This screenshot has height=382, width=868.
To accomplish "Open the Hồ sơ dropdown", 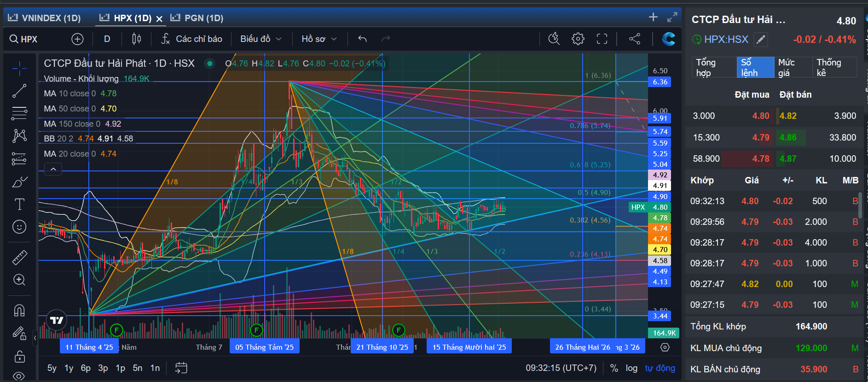I will 319,39.
